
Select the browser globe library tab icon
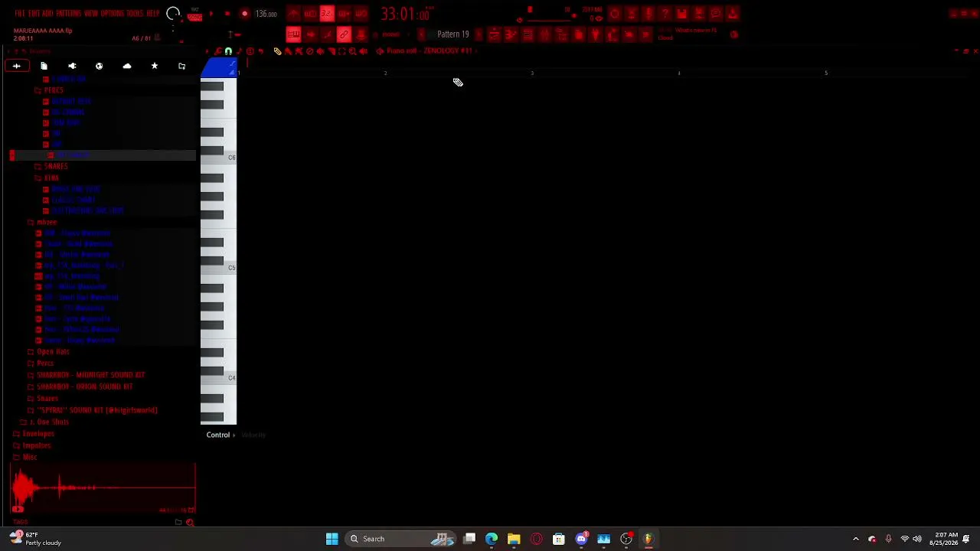click(x=99, y=66)
